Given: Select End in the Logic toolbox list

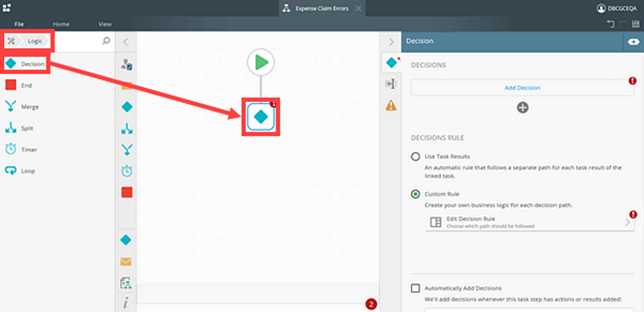Looking at the screenshot, I should click(x=19, y=85).
